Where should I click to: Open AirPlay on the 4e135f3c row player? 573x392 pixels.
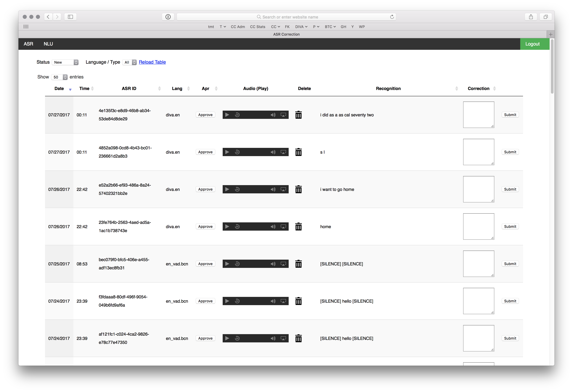(283, 115)
